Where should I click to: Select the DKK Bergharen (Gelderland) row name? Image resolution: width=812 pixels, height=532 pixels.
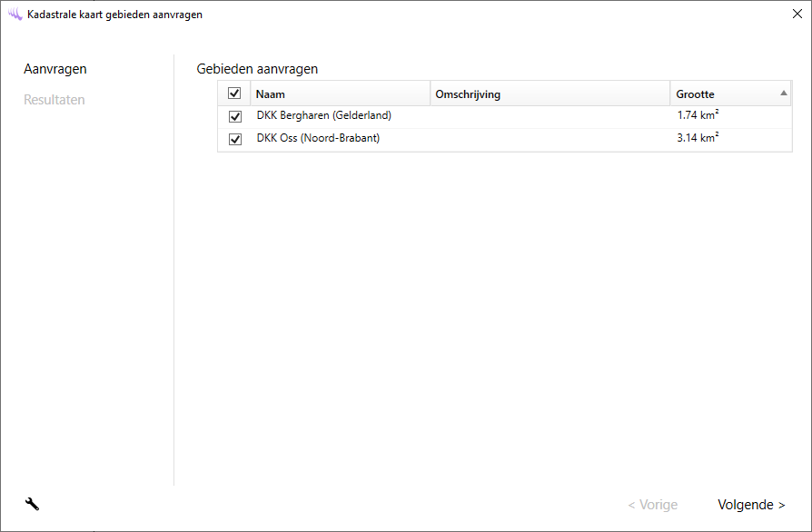pos(324,116)
